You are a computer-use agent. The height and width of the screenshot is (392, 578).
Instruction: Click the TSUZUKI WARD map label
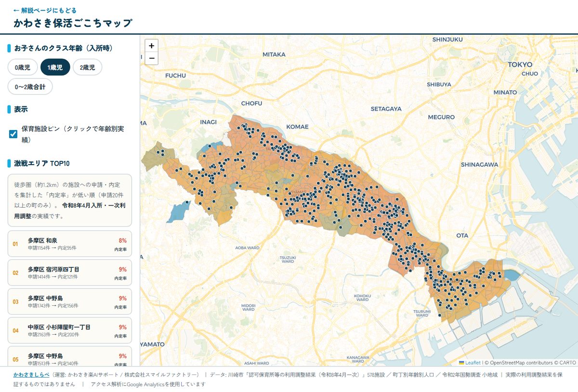(288, 259)
